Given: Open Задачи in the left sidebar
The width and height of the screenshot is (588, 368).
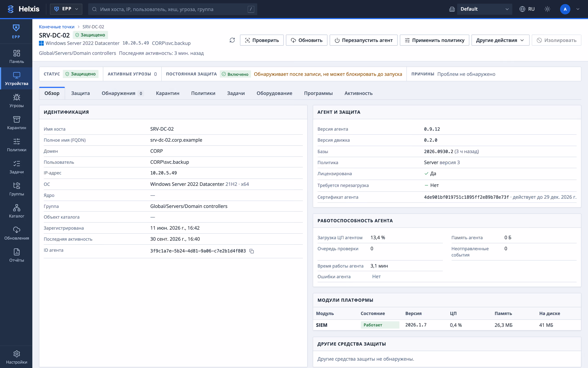Looking at the screenshot, I should 17,167.
